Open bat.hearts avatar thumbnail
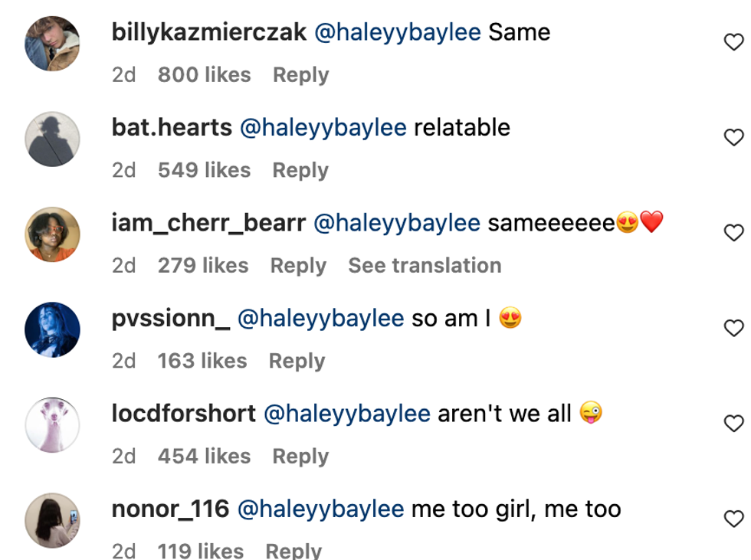This screenshot has width=751, height=560. coord(53,139)
